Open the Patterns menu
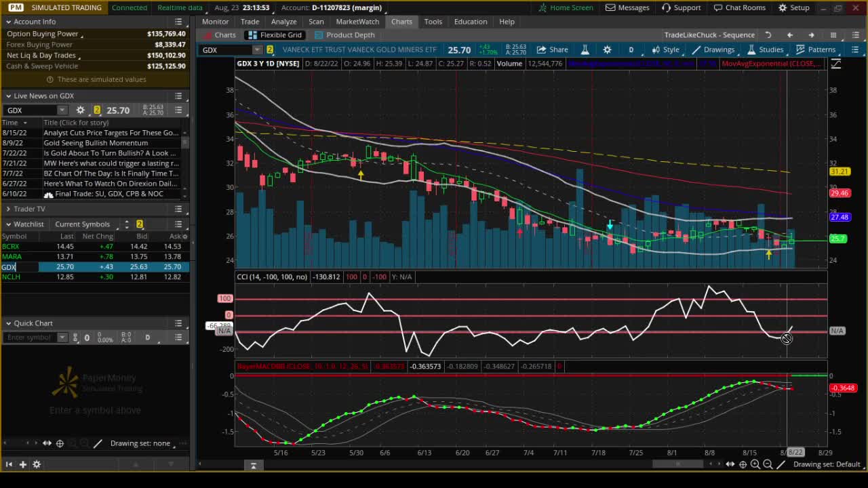868x488 pixels. pos(816,49)
